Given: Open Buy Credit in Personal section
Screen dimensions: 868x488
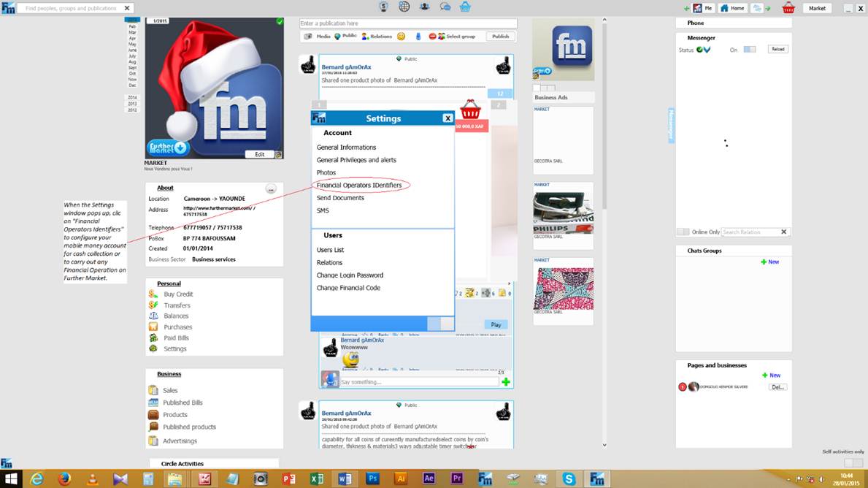Looking at the screenshot, I should tap(178, 294).
